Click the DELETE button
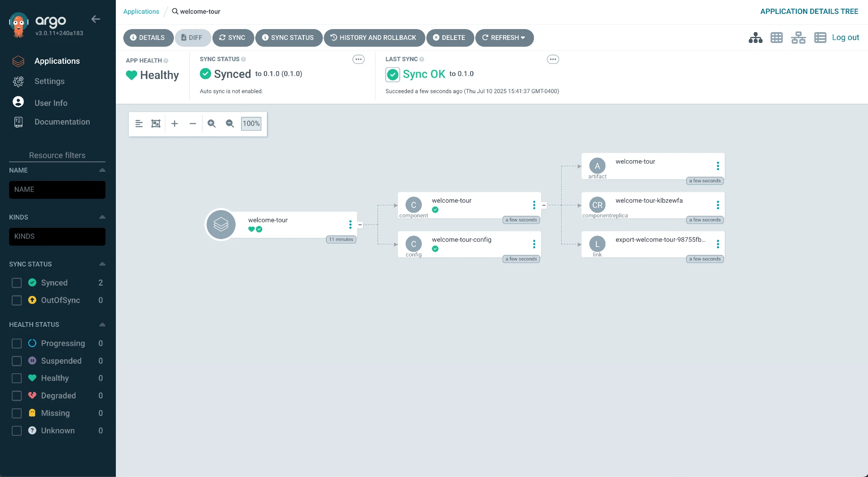The height and width of the screenshot is (477, 868). 450,38
